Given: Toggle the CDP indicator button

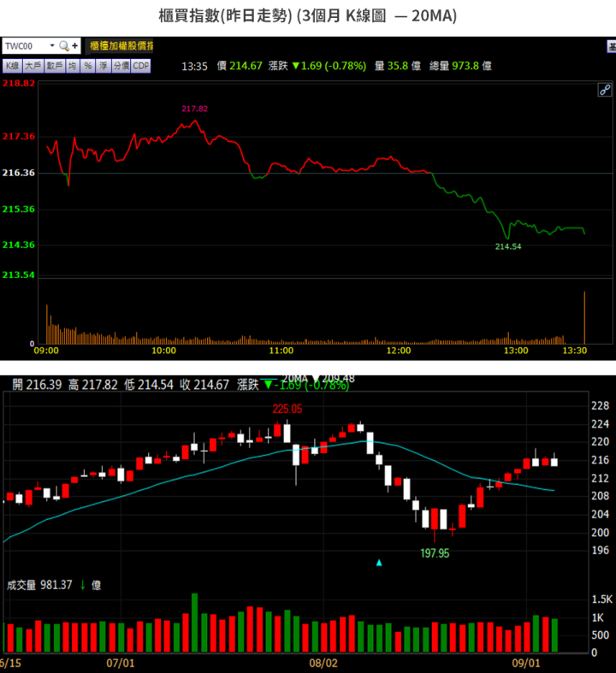Looking at the screenshot, I should [141, 66].
